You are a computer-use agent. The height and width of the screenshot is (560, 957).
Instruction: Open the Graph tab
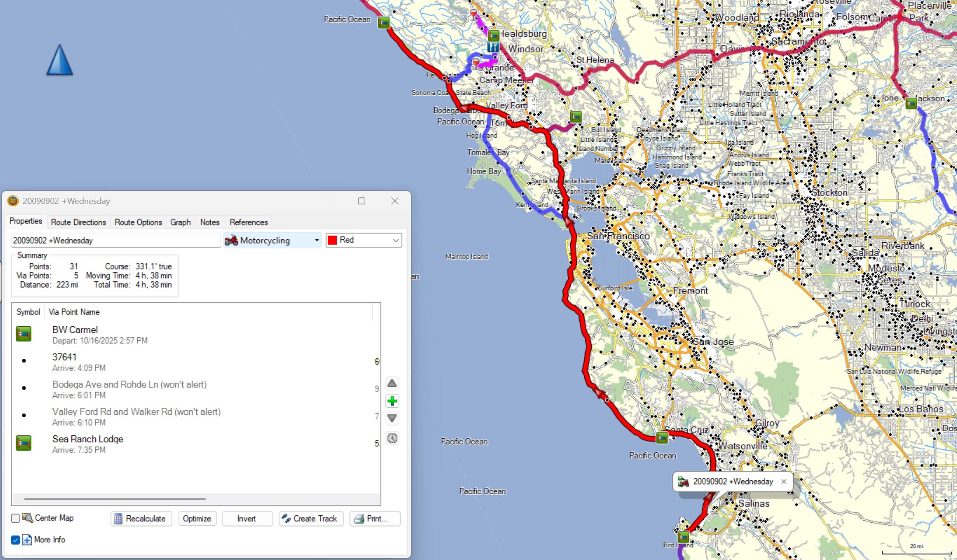(180, 222)
